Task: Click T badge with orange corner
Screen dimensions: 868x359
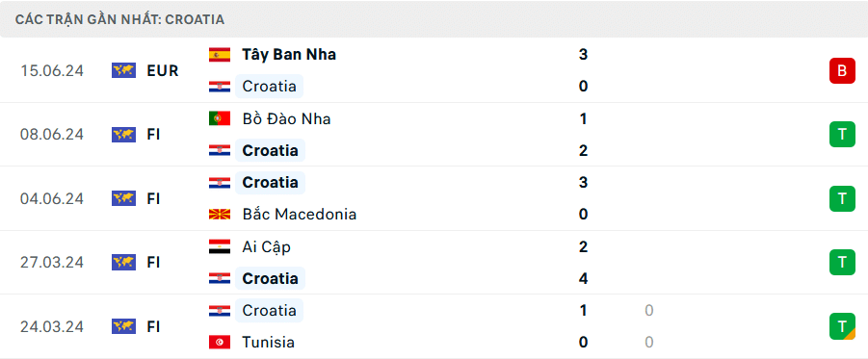Action: point(842,326)
